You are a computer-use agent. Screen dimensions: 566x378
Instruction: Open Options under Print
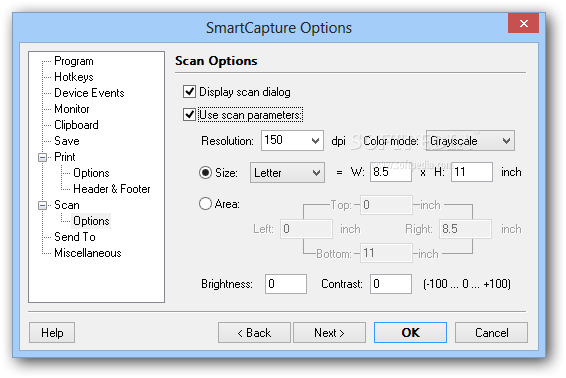click(x=91, y=173)
